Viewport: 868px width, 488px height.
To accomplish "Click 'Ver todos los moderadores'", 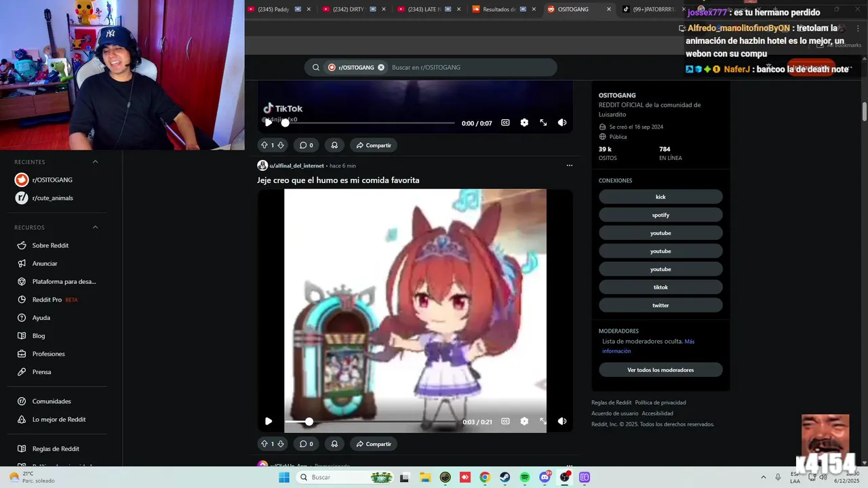I will pyautogui.click(x=660, y=370).
